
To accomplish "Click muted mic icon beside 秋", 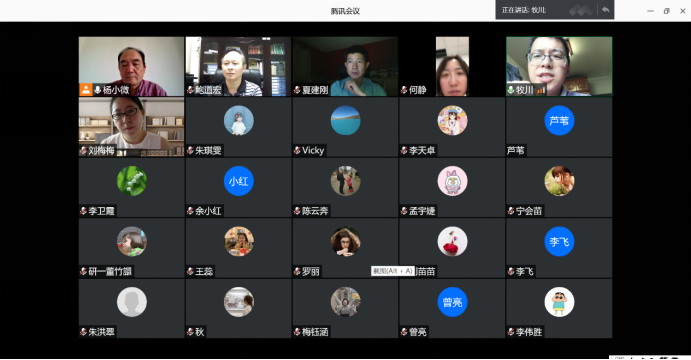I will pyautogui.click(x=190, y=331).
